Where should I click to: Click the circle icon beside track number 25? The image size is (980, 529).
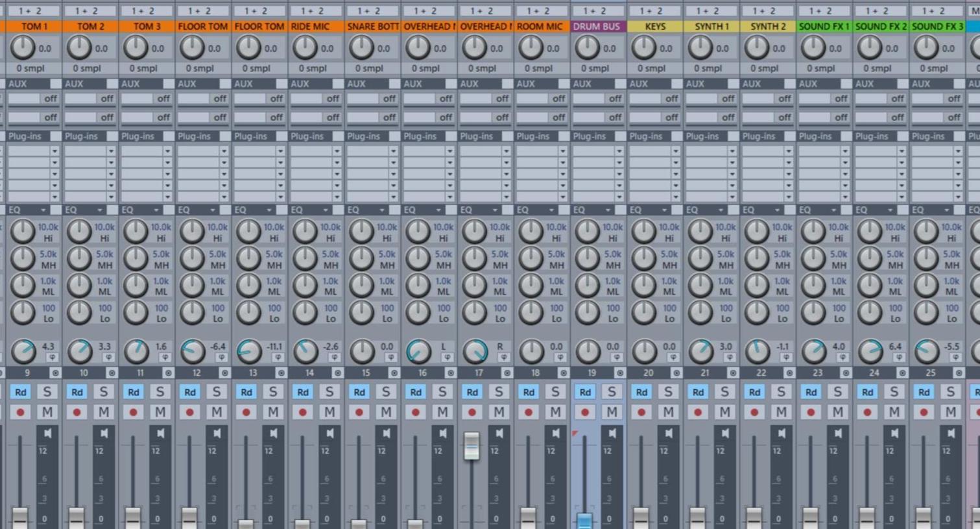pyautogui.click(x=958, y=373)
